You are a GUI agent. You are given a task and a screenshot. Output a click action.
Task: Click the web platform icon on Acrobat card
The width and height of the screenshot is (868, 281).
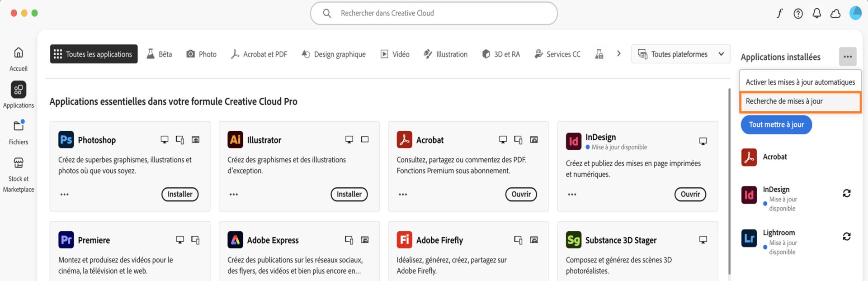(534, 140)
